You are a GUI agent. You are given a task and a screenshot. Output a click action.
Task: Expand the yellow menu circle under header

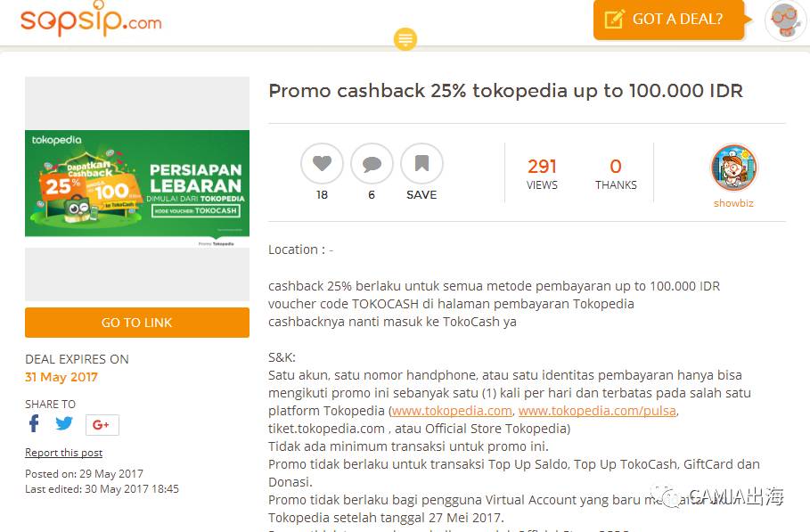point(405,39)
